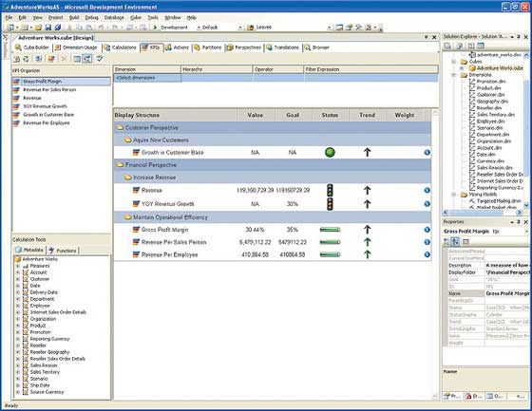
Task: Click the Save All toolbar icon
Action: coord(58,28)
